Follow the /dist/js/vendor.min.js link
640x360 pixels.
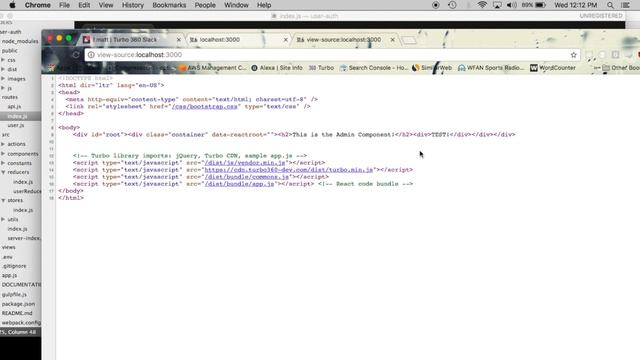tap(245, 163)
